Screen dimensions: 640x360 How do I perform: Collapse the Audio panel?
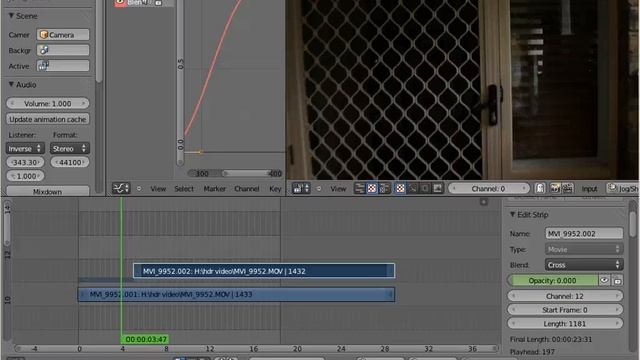click(11, 84)
